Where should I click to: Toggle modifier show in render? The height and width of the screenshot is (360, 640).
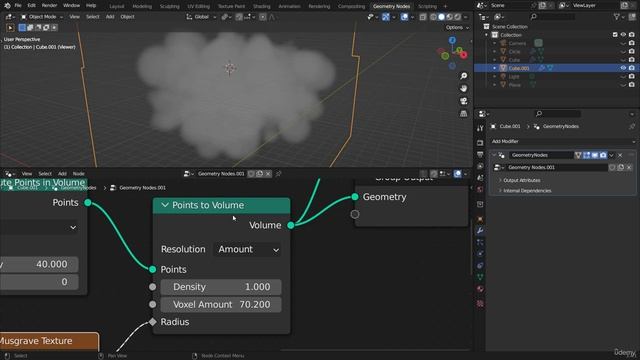tap(603, 155)
